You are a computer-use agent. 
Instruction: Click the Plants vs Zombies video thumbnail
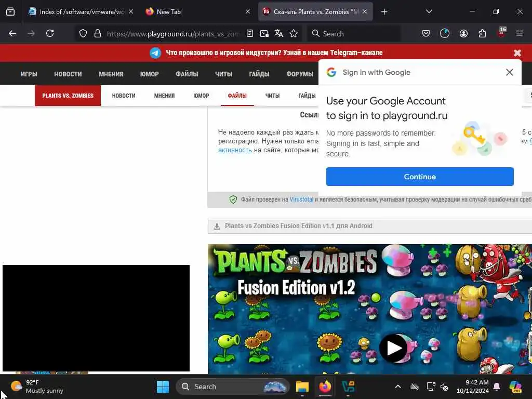(x=370, y=309)
